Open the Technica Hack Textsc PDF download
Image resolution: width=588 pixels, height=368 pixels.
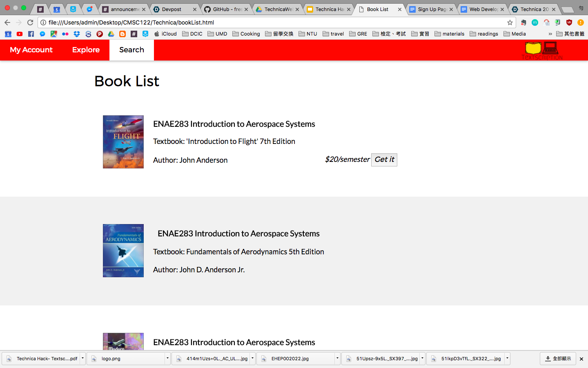click(x=41, y=359)
